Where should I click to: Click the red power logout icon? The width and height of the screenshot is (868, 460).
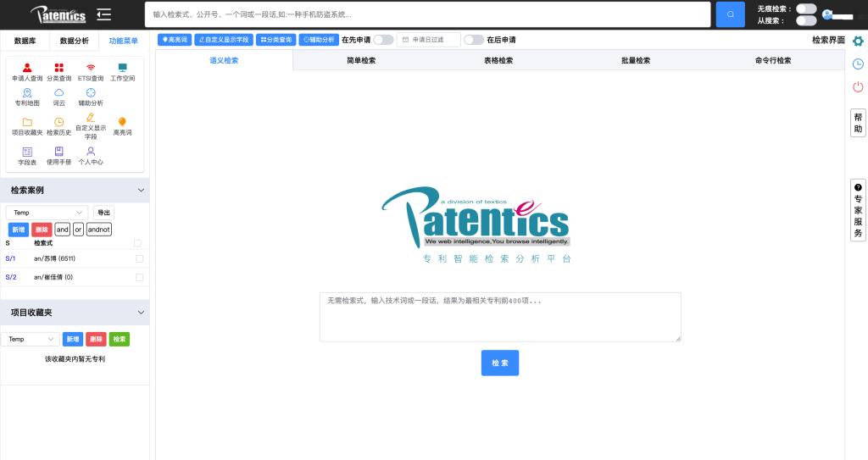858,87
